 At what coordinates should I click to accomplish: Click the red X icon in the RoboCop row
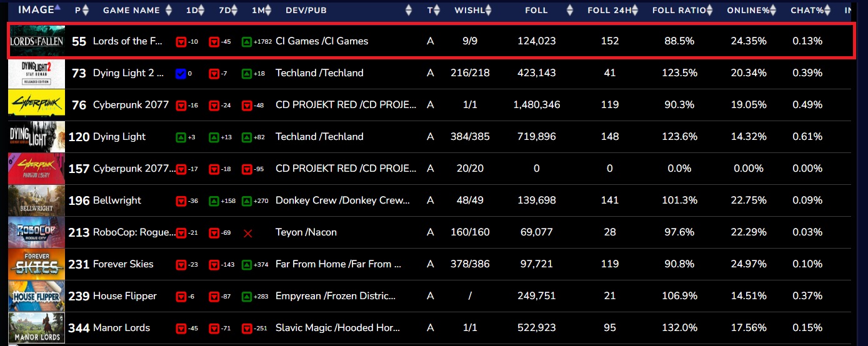247,233
